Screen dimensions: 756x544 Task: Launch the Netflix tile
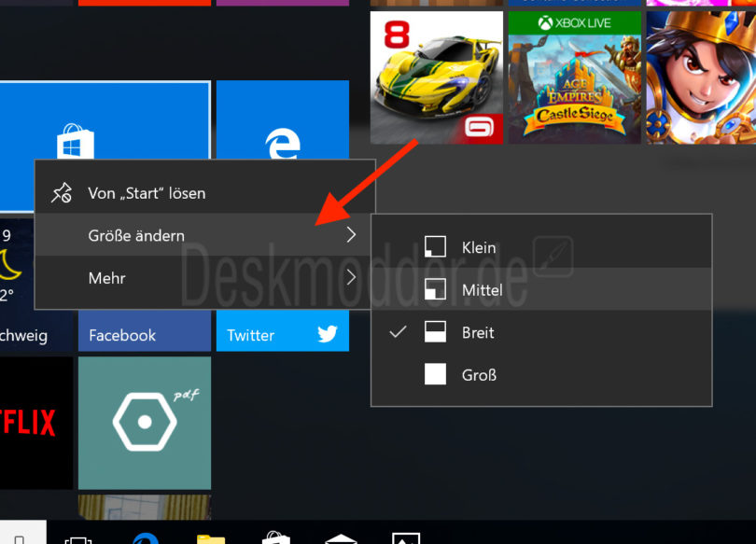point(36,423)
